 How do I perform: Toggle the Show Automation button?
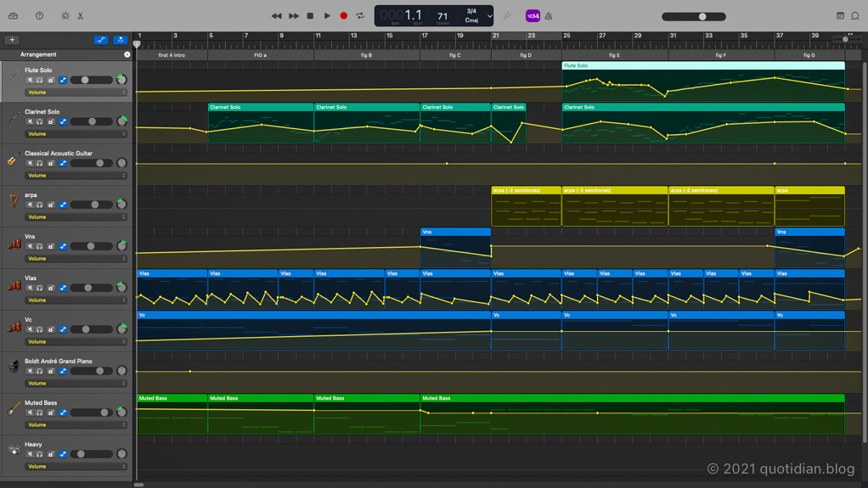101,40
